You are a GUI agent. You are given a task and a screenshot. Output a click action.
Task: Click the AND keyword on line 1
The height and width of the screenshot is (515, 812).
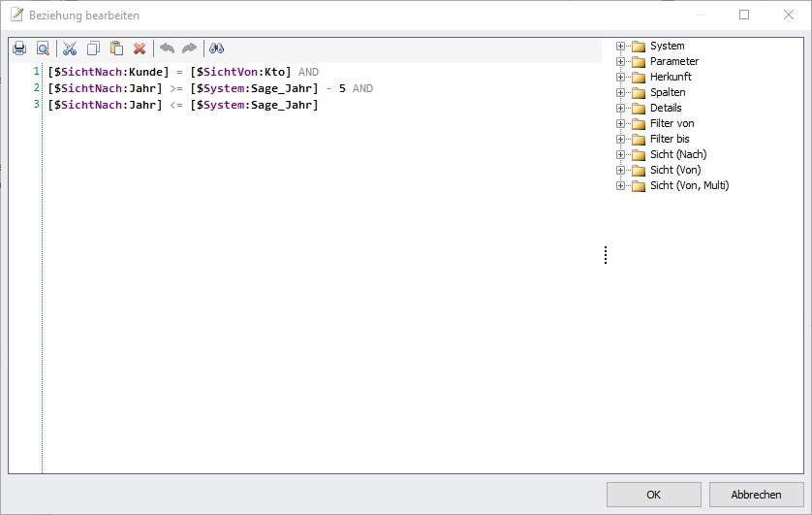coord(309,72)
